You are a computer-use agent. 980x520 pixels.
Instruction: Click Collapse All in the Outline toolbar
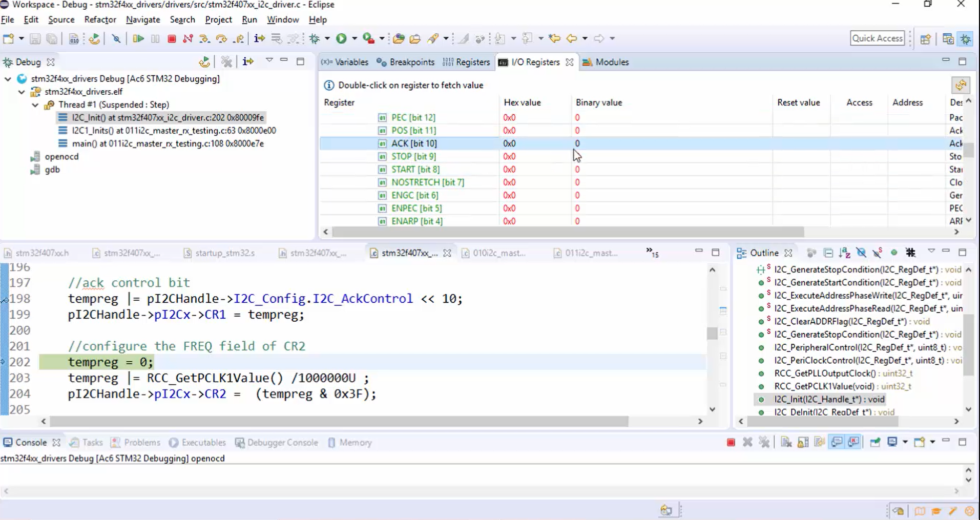(828, 253)
